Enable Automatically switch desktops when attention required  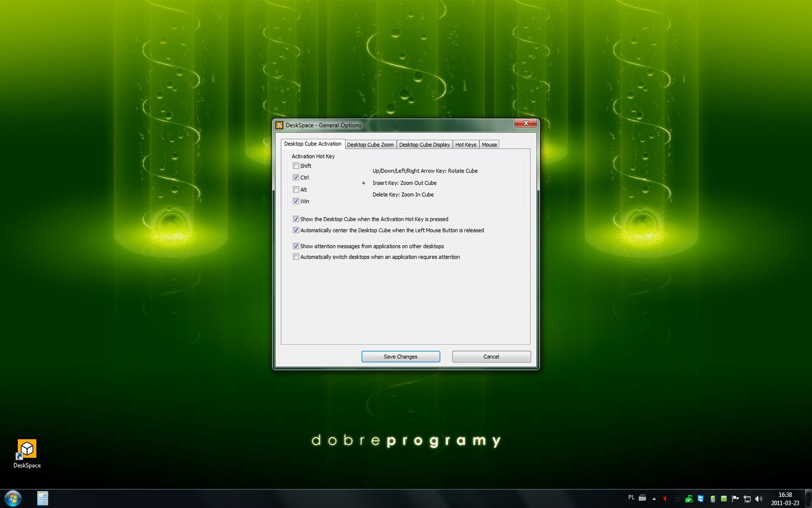pos(296,257)
